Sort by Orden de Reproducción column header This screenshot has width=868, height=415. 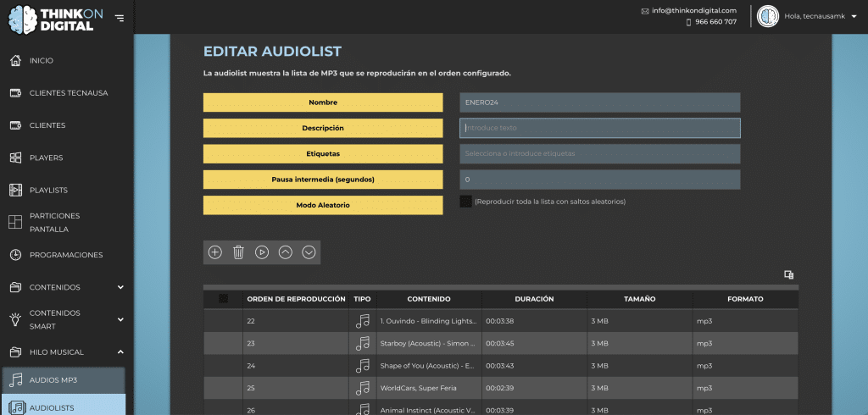(296, 299)
